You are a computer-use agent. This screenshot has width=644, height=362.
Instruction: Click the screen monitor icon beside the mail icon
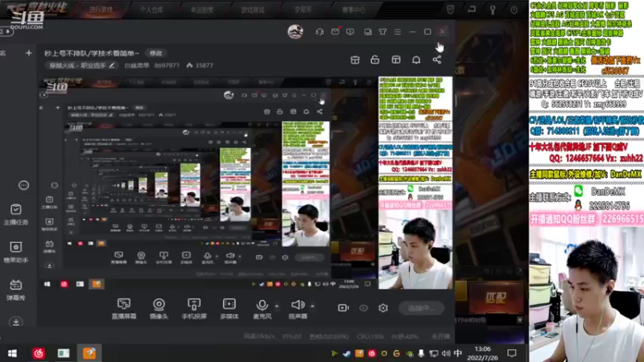pos(350,31)
